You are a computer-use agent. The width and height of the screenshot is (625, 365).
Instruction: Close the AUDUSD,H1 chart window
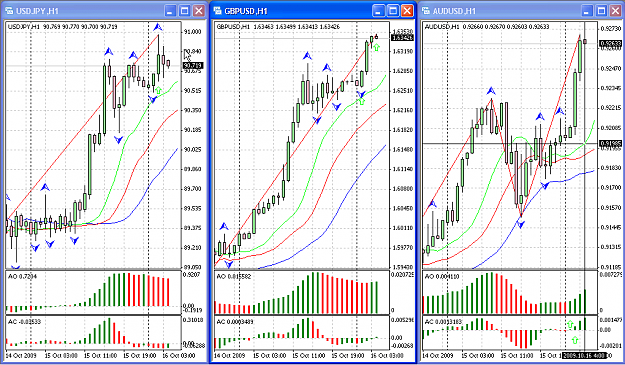pos(615,11)
